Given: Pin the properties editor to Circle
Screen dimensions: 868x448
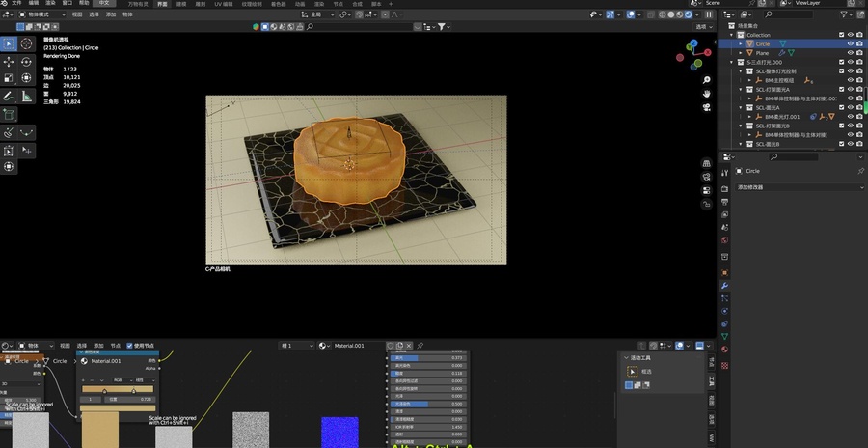Looking at the screenshot, I should (x=860, y=171).
